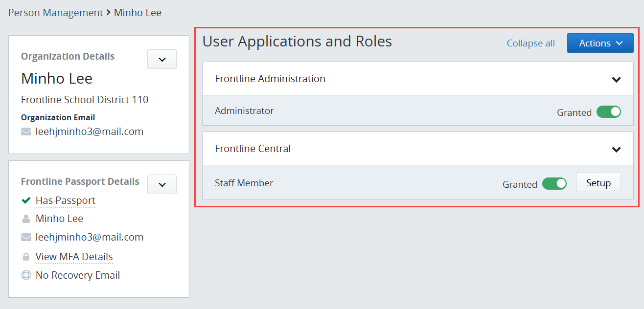Click the Frontline Central header text
Viewport: 644px width, 309px height.
point(253,149)
